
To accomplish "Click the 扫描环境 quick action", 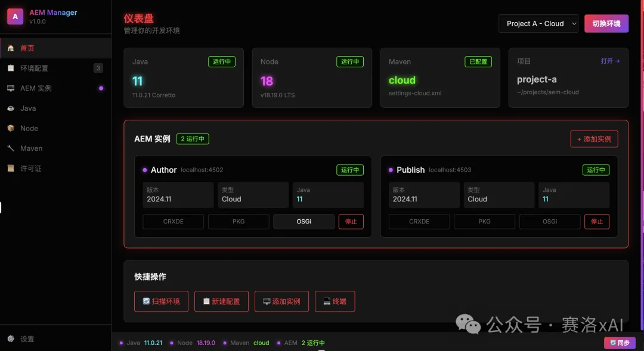I will (162, 302).
